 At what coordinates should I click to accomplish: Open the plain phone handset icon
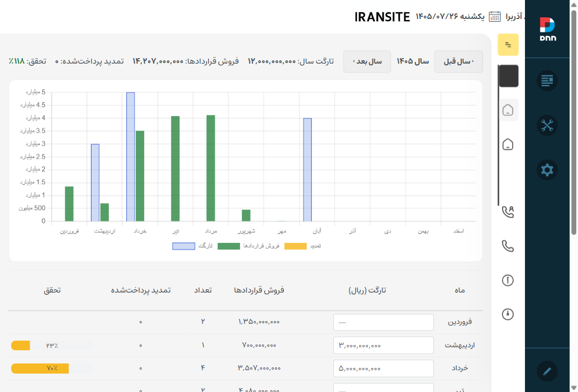[x=508, y=246]
